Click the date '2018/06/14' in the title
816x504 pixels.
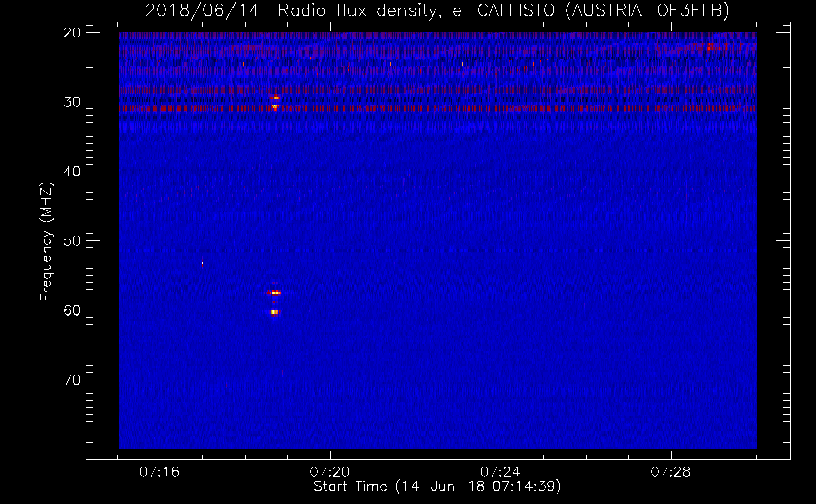[202, 10]
